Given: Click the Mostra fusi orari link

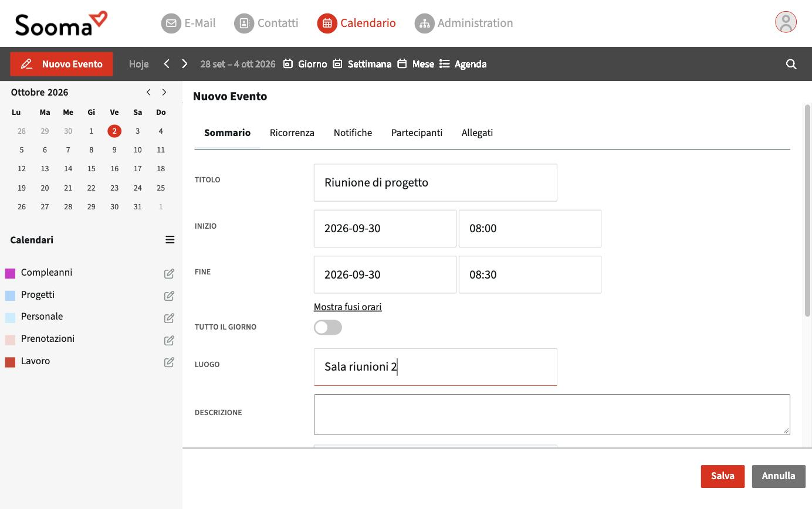Looking at the screenshot, I should coord(347,307).
